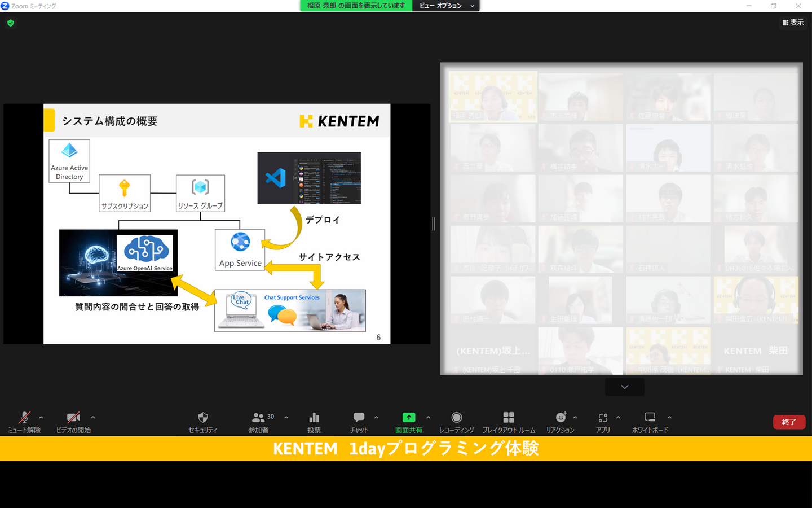Open the ホワイトボード whiteboard icon
The height and width of the screenshot is (508, 812).
(650, 417)
